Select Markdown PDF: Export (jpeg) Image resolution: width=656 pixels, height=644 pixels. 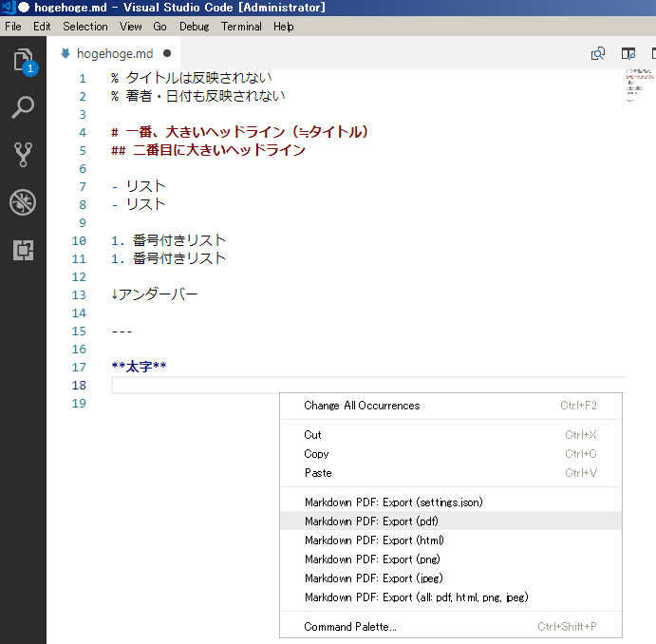451,578
